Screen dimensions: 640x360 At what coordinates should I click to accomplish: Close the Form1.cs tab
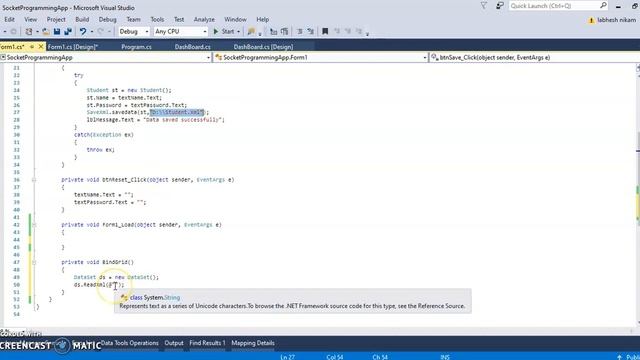[x=40, y=47]
